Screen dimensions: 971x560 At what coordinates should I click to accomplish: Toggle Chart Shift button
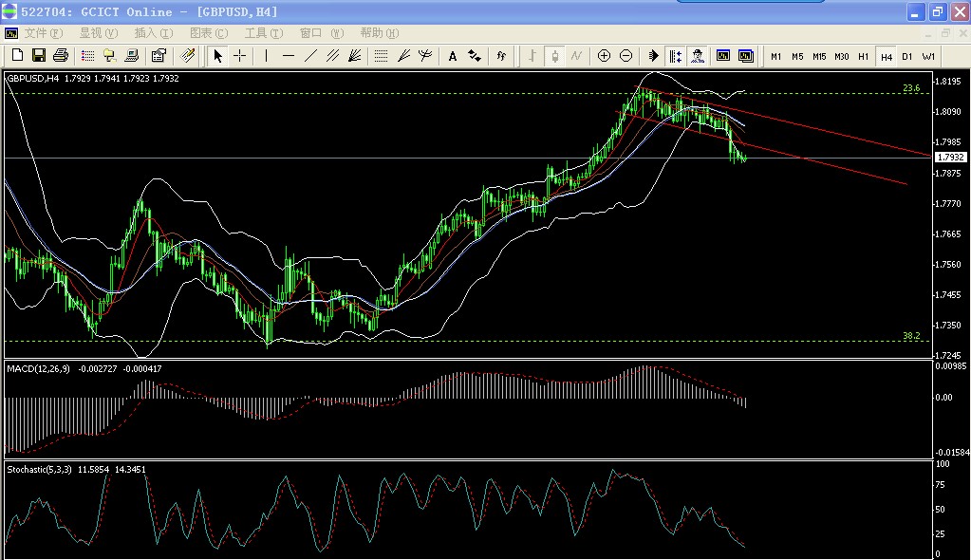tap(675, 56)
